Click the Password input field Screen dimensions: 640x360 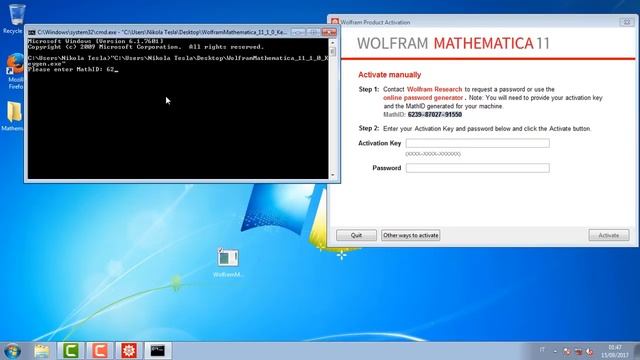coord(478,168)
